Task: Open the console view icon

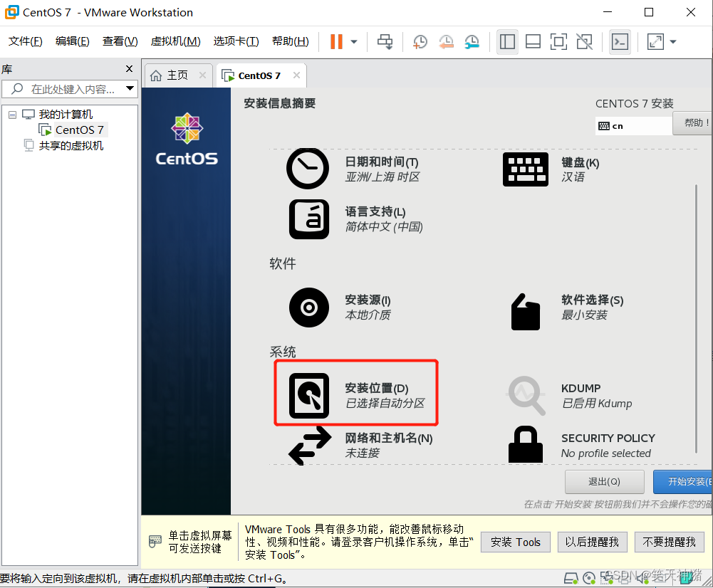Action: 620,42
